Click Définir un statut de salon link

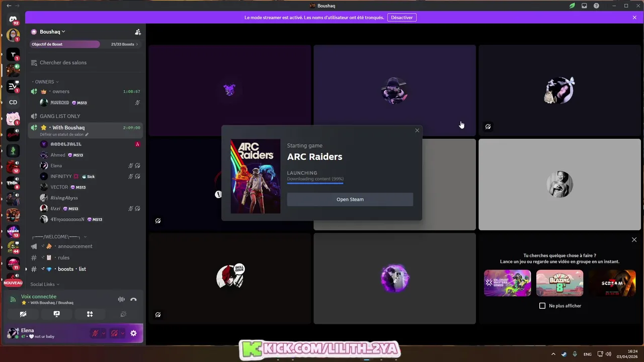pyautogui.click(x=62, y=135)
